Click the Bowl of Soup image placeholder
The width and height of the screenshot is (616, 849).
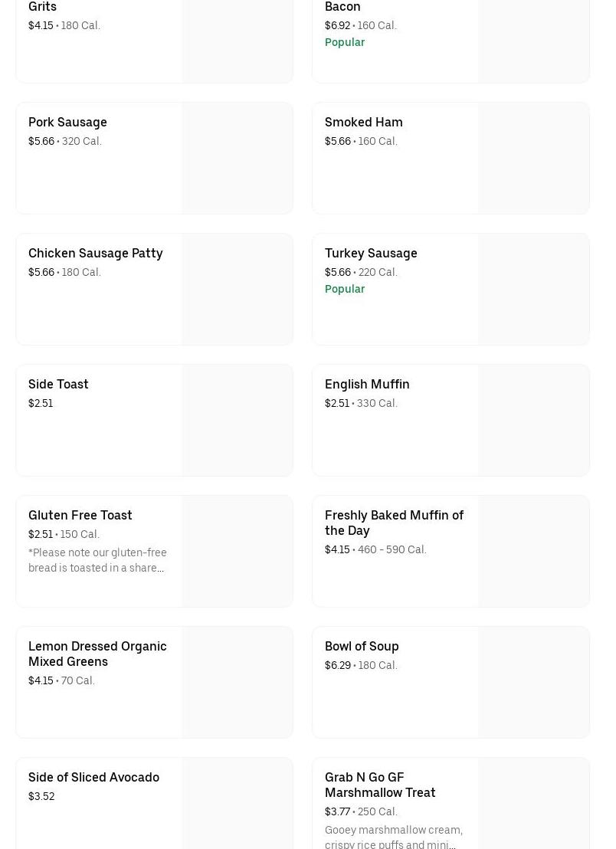tap(534, 683)
